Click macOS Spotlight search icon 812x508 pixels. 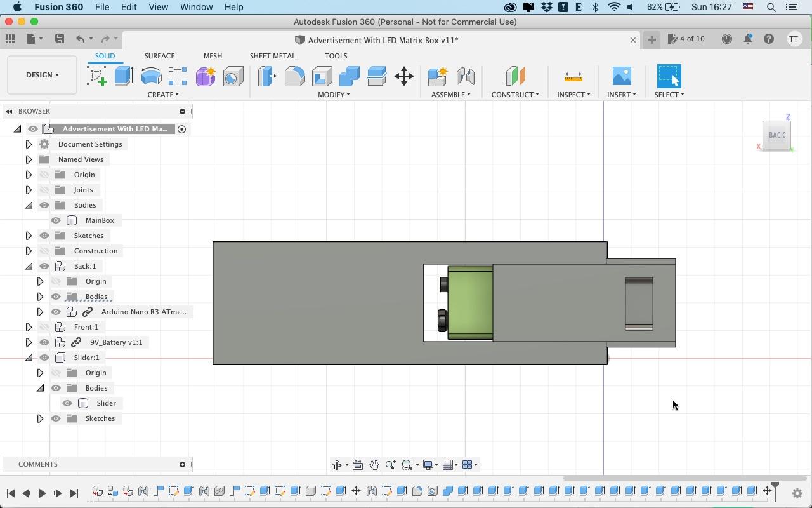click(771, 7)
